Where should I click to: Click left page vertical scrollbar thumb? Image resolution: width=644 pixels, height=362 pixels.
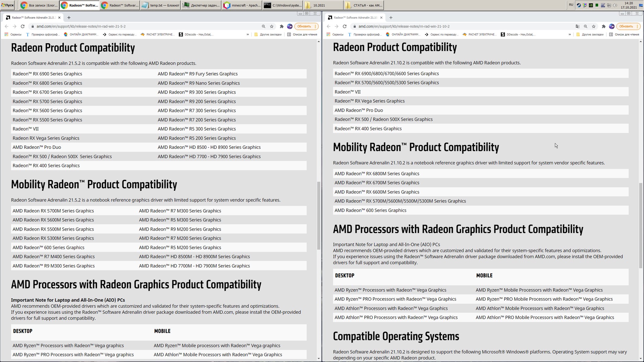point(318,215)
